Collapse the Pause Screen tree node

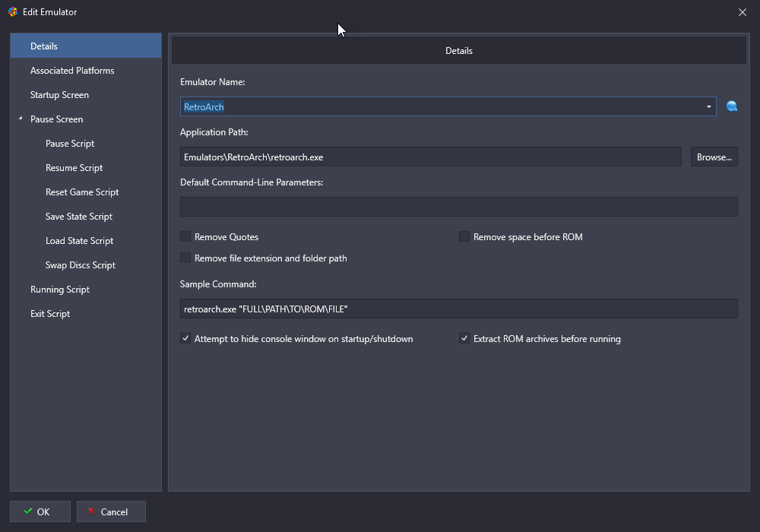tap(21, 119)
